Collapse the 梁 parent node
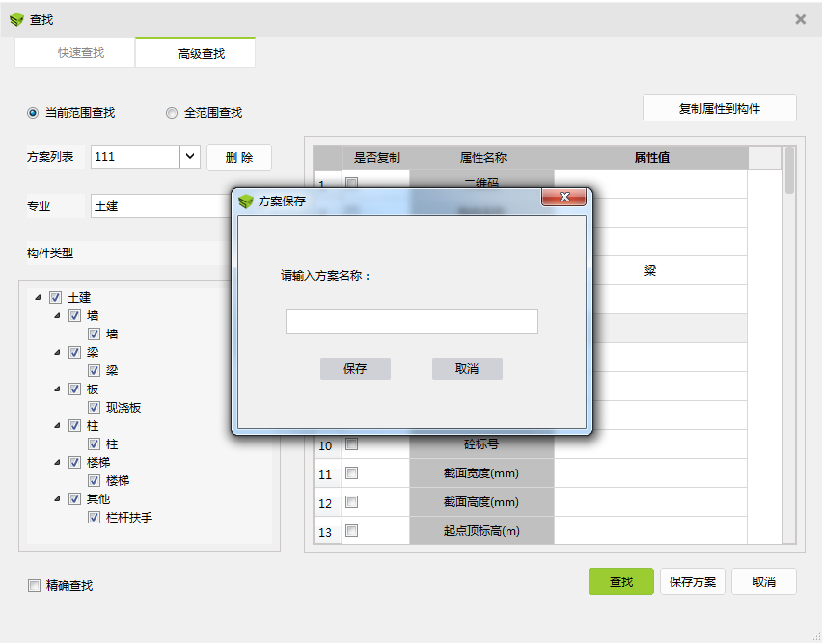Screen dimensions: 822x644 click(57, 353)
